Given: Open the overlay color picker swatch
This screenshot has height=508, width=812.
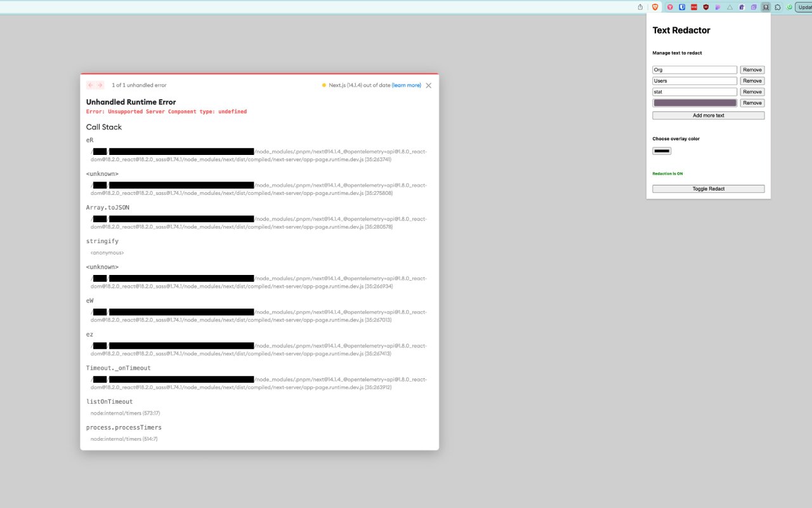Looking at the screenshot, I should click(x=662, y=151).
